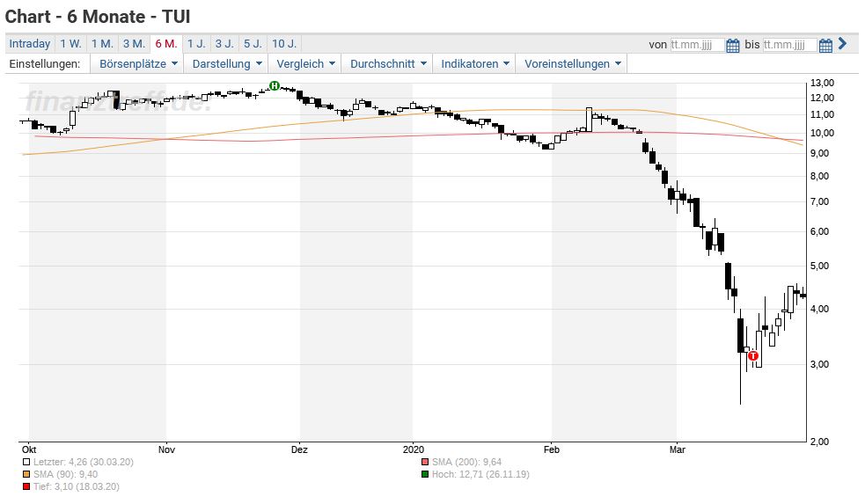The width and height of the screenshot is (865, 504).
Task: Click the 10,00 price axis label
Action: pos(822,133)
